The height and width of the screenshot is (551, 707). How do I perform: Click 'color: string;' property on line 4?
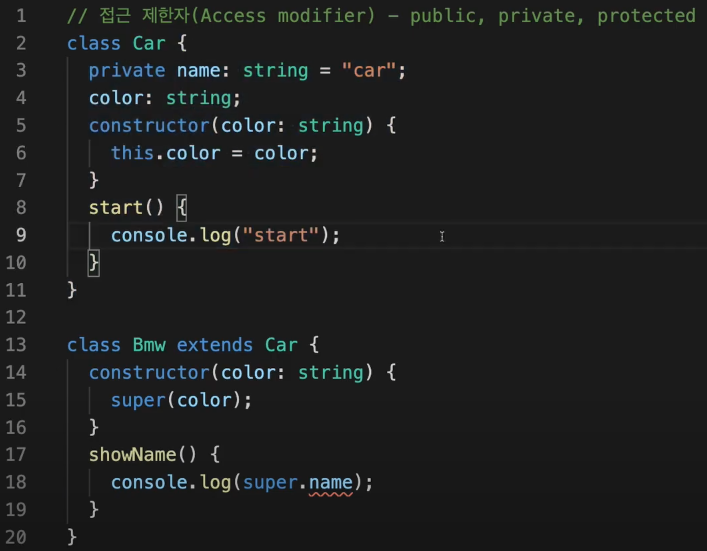pyautogui.click(x=165, y=98)
